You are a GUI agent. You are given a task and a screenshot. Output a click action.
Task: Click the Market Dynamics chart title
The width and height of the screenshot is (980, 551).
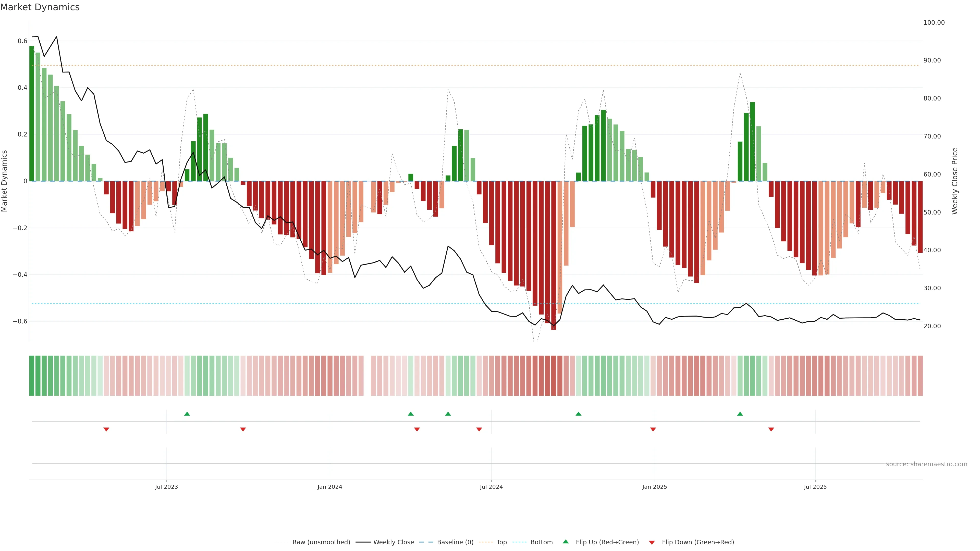click(x=40, y=7)
